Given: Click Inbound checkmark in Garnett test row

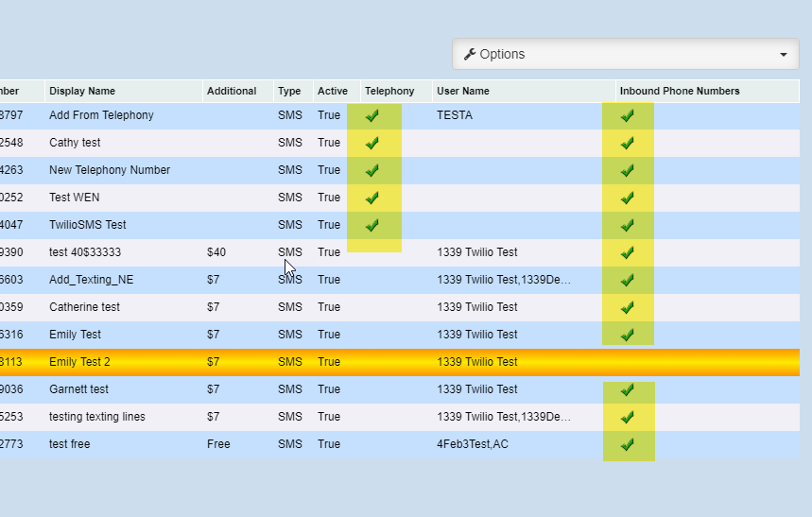Looking at the screenshot, I should [x=627, y=390].
